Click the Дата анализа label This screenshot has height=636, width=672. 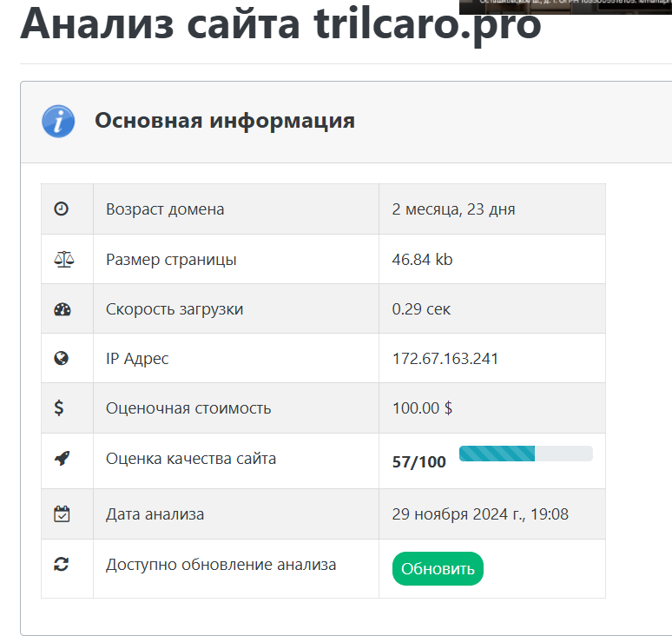pos(155,514)
